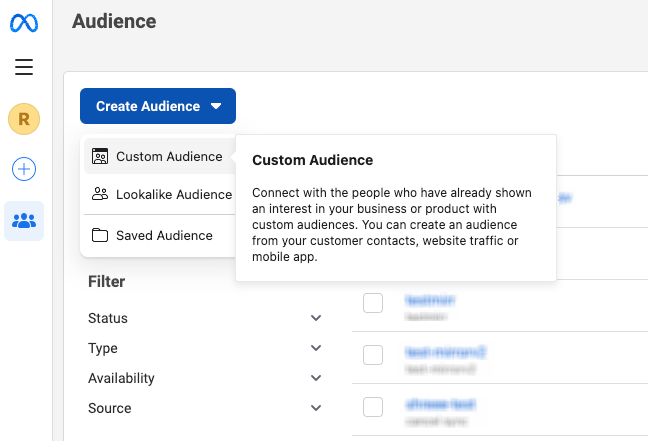Screen dimensions: 648x441
Task: Click the plus circle icon in the sidebar
Action: pos(24,169)
